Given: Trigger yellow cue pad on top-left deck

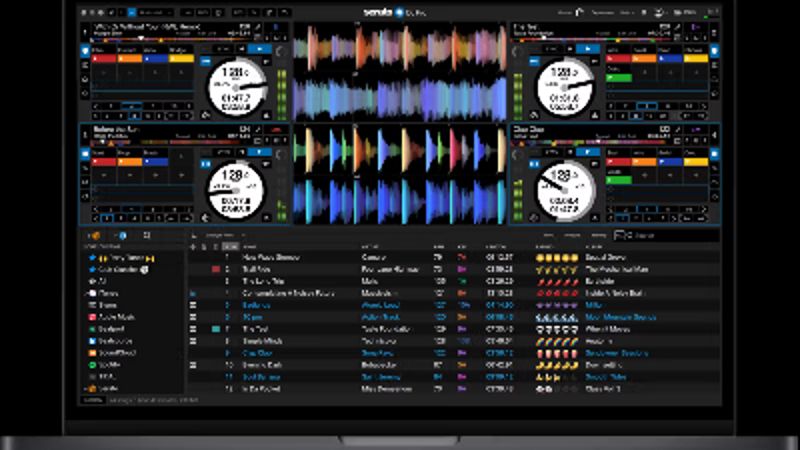Looking at the screenshot, I should click(181, 59).
